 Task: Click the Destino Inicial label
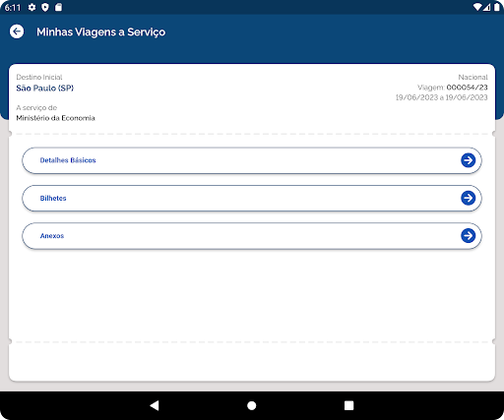pyautogui.click(x=39, y=77)
